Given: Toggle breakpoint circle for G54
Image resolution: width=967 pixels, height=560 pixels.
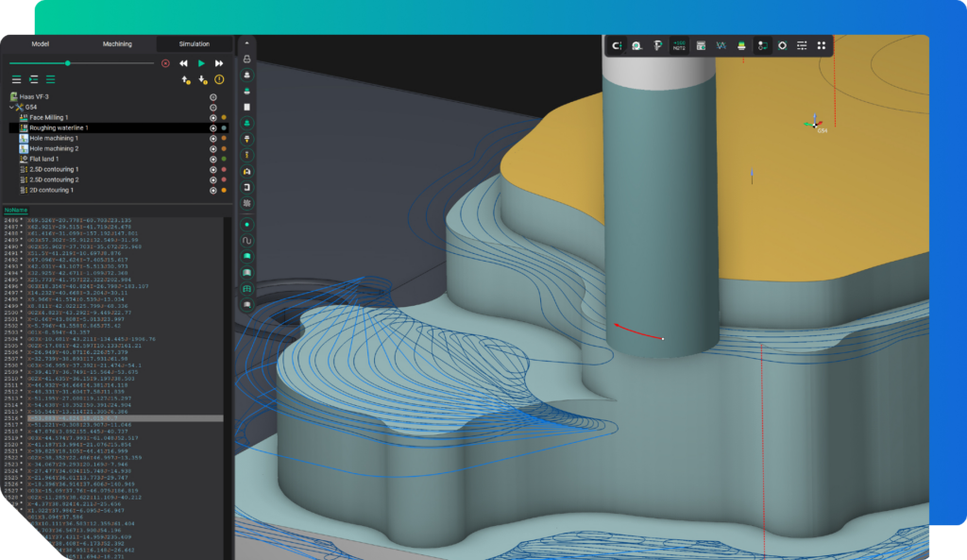Looking at the screenshot, I should coord(213,108).
